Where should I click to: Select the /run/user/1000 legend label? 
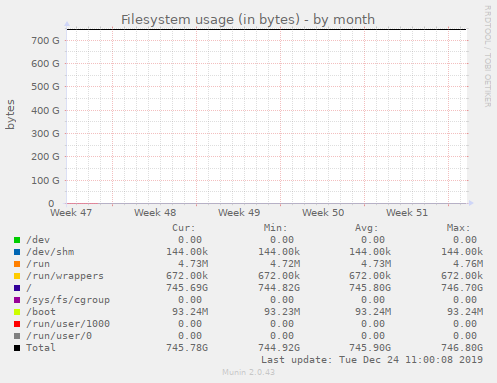pyautogui.click(x=68, y=324)
